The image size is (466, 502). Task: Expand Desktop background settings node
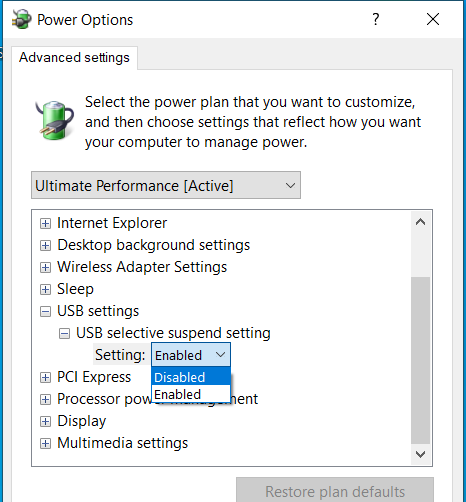(45, 245)
